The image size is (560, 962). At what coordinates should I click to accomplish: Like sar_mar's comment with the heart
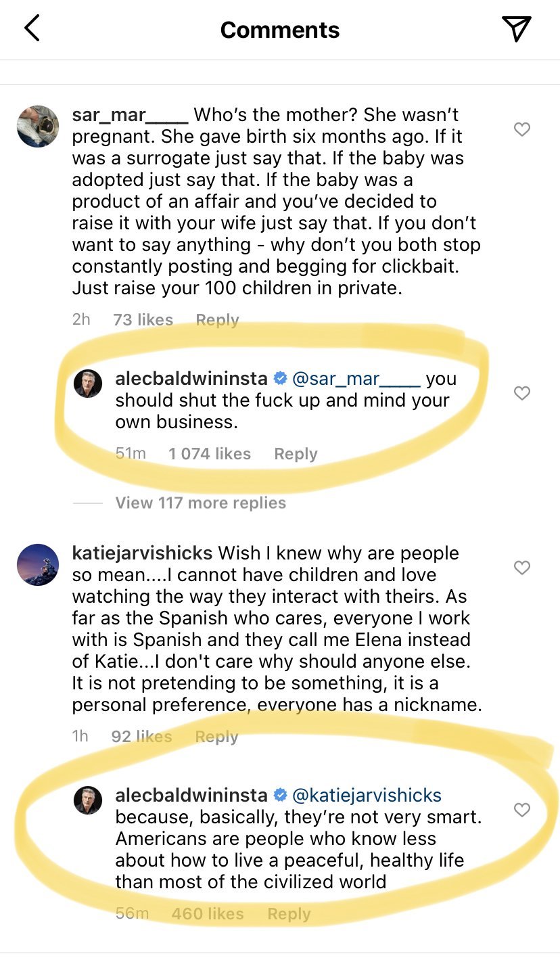pyautogui.click(x=521, y=129)
